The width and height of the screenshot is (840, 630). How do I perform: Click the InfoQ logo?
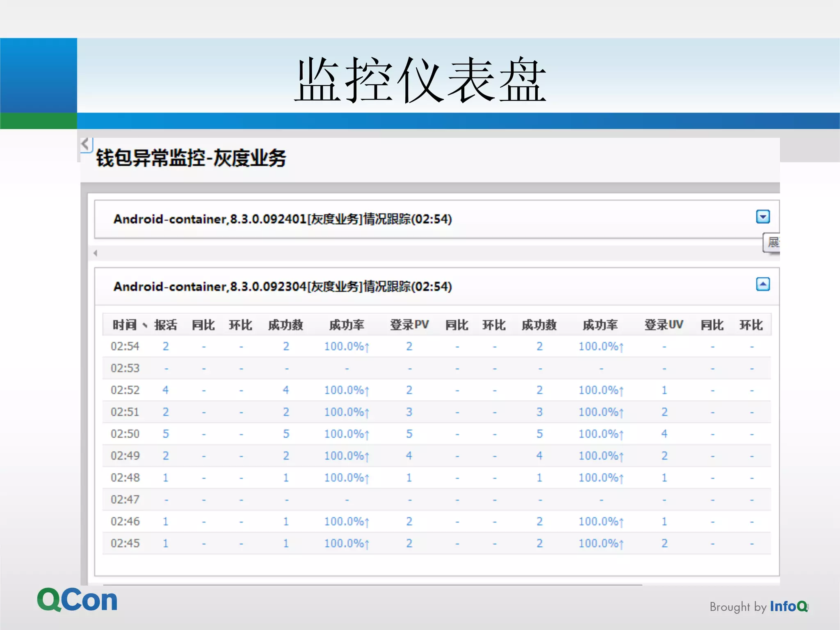click(x=788, y=606)
